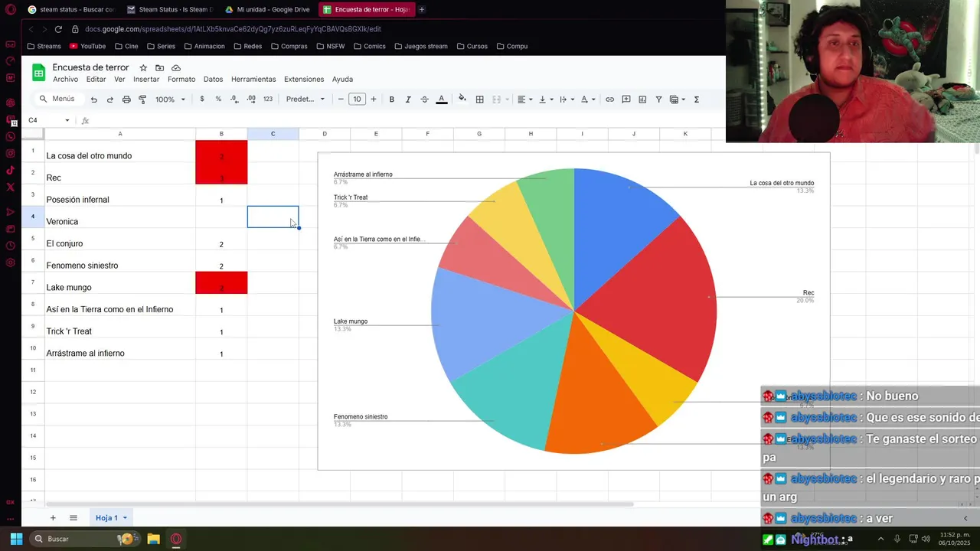Click the redo arrow in Sheets toolbar

[109, 99]
